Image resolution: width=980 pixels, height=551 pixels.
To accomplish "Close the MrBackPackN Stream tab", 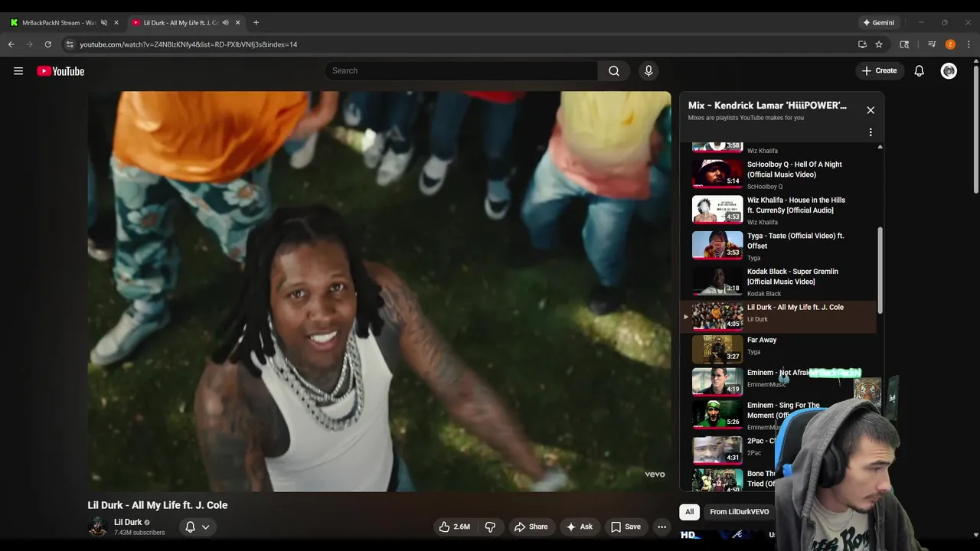I will coord(116,23).
